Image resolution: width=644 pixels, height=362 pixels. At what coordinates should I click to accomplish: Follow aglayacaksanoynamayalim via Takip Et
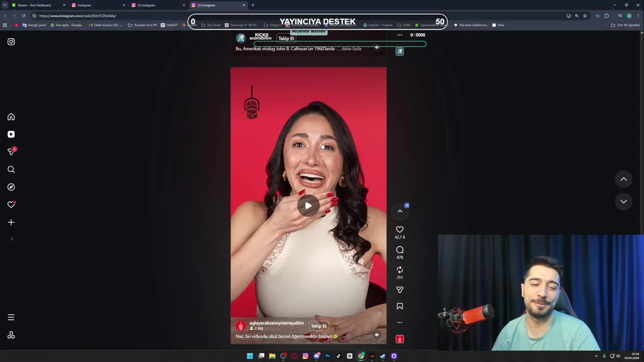pyautogui.click(x=318, y=326)
